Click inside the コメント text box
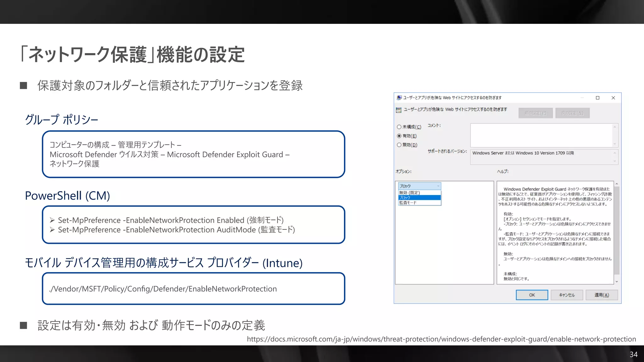644x362 pixels. tap(541, 135)
